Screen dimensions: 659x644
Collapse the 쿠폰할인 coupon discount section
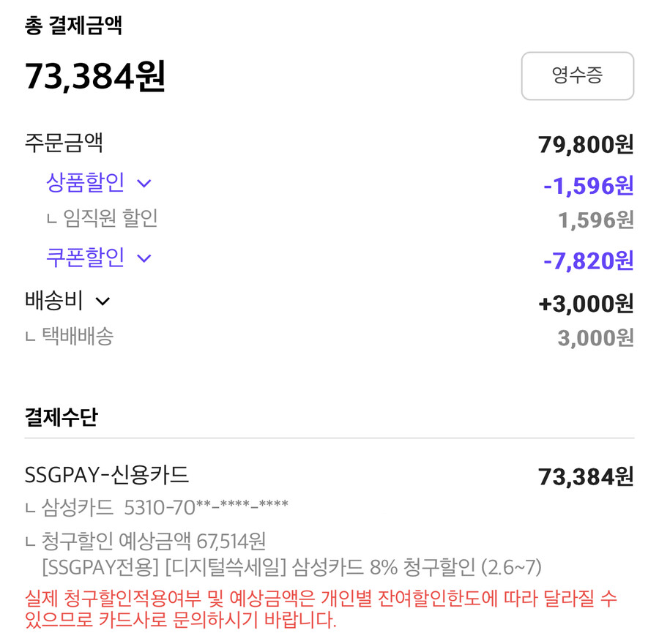pos(99,258)
